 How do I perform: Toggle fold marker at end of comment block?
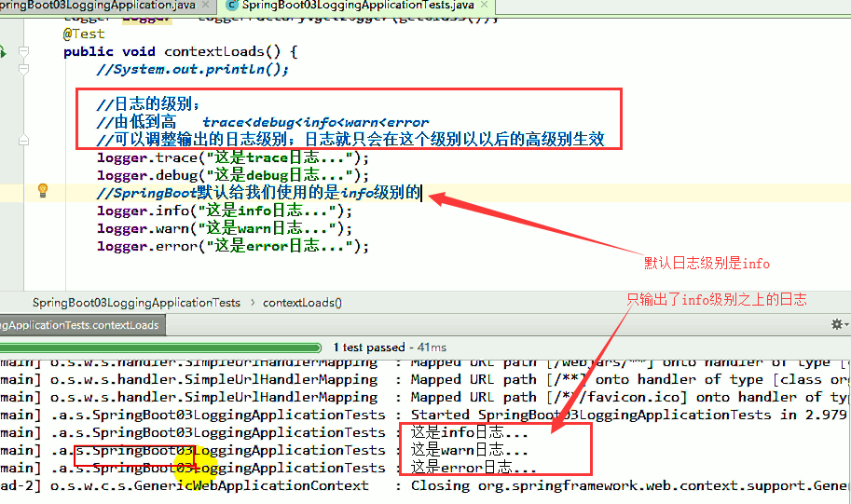[23, 140]
